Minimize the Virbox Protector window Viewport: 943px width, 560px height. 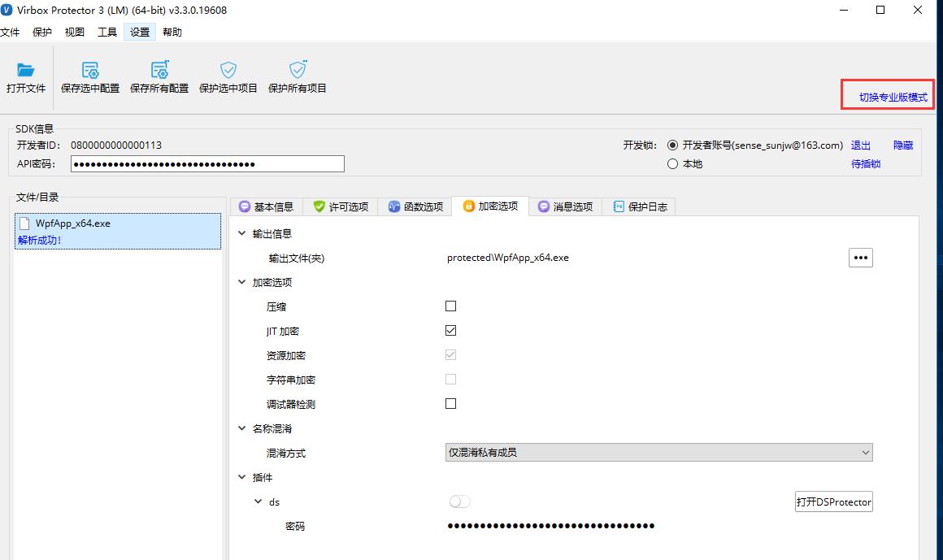844,11
